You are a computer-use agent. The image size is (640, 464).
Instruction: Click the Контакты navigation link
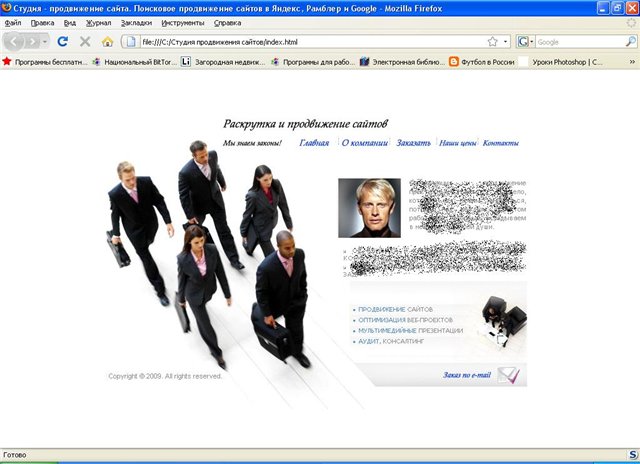pyautogui.click(x=501, y=143)
